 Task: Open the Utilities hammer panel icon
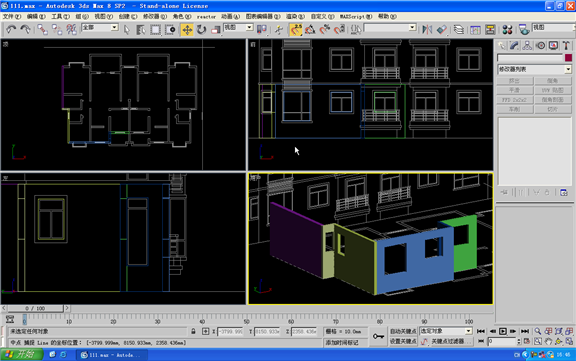coord(566,46)
